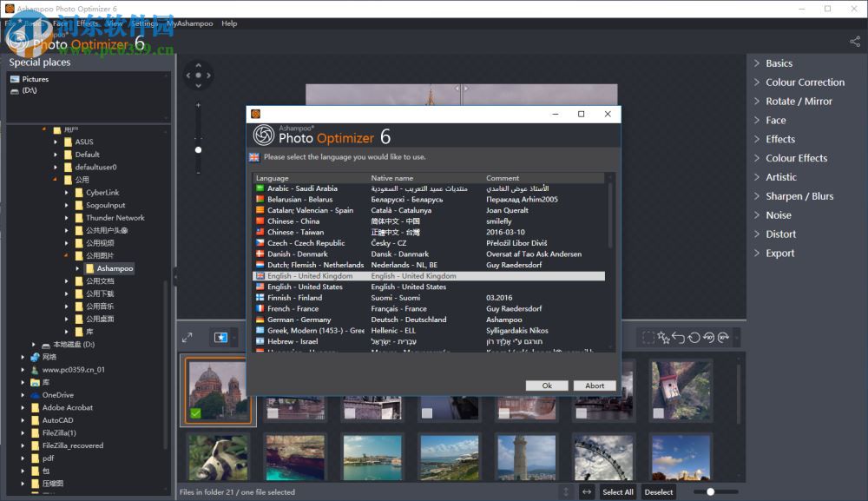This screenshot has width=868, height=501.
Task: Open the MyAshampoo menu
Action: pyautogui.click(x=188, y=23)
